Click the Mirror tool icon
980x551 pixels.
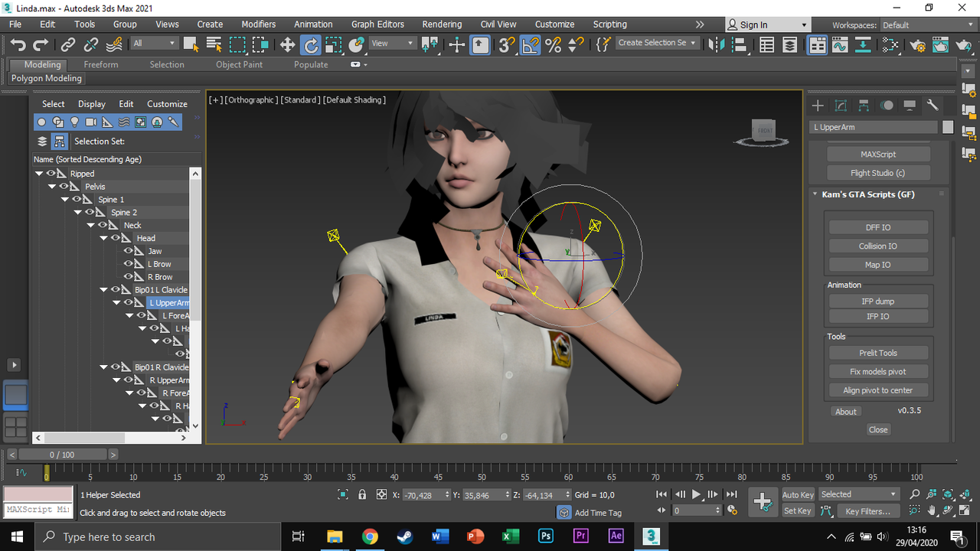pyautogui.click(x=717, y=44)
